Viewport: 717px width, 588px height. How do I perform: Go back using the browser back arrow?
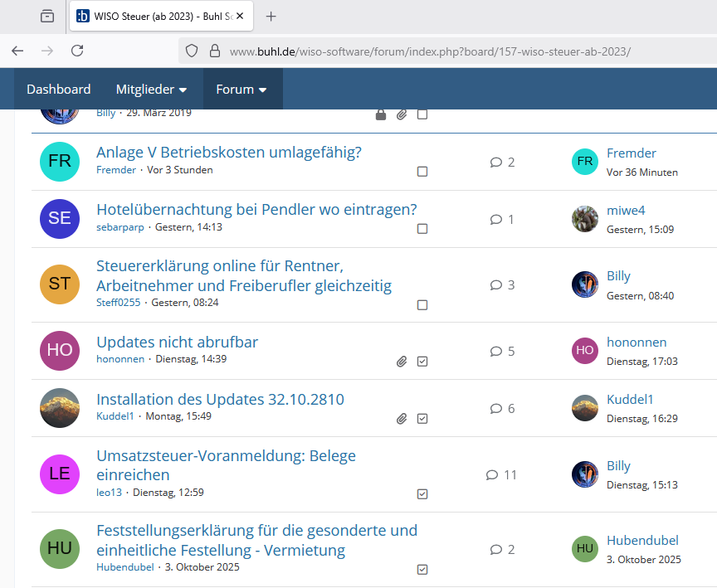(17, 51)
